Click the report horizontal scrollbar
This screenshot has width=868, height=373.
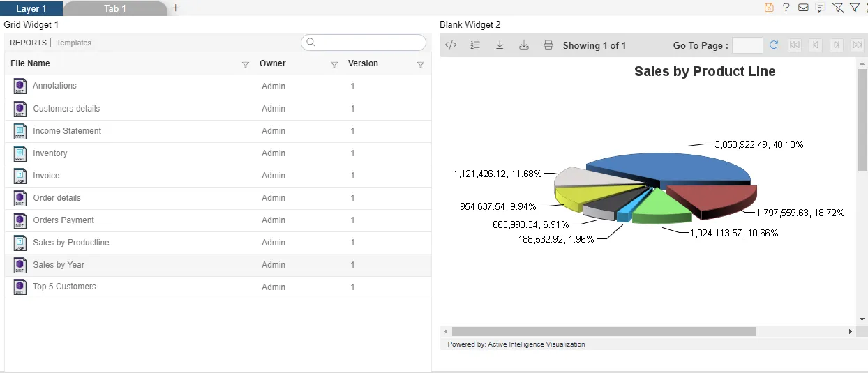coord(604,332)
